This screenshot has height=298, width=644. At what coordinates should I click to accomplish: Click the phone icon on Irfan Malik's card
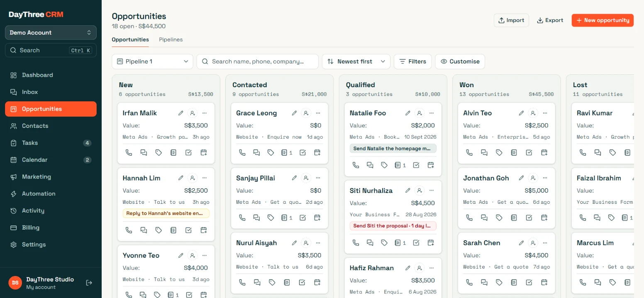coord(129,153)
